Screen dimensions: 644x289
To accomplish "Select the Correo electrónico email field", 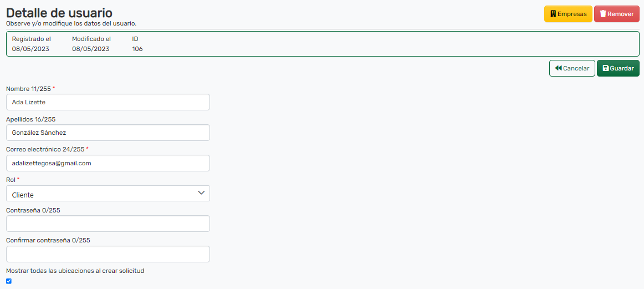I will click(108, 163).
